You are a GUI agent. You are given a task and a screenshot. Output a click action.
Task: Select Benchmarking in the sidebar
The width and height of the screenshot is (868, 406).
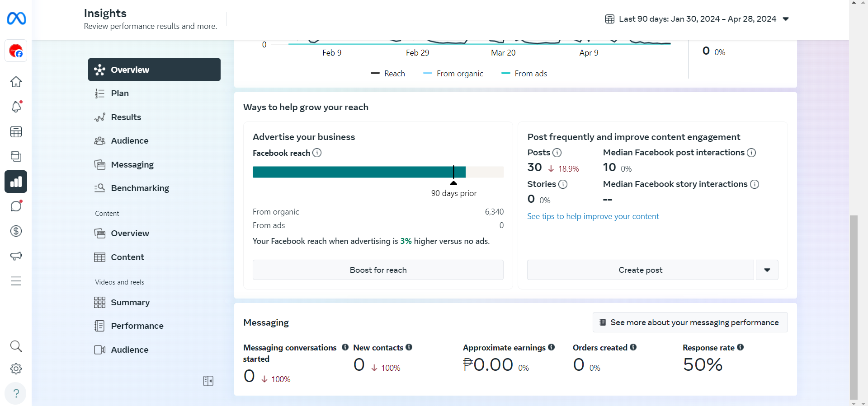140,188
